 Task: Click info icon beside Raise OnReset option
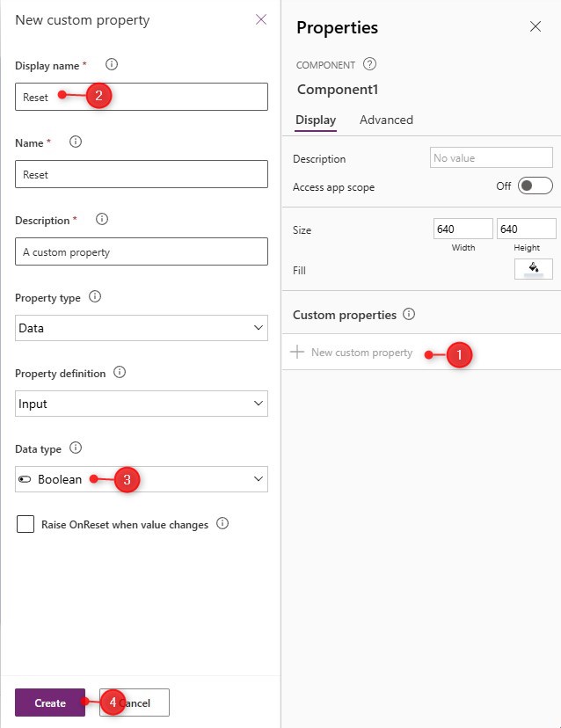click(x=222, y=523)
